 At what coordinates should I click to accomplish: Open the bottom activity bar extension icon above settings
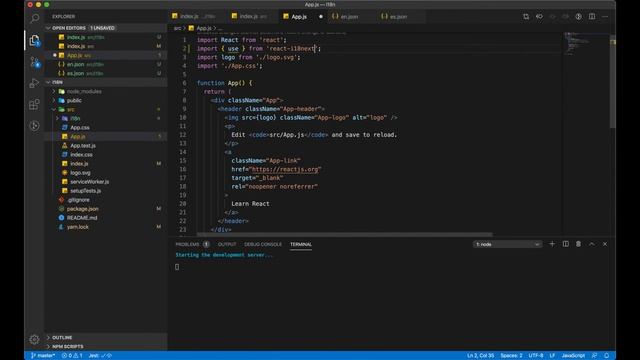click(x=35, y=126)
